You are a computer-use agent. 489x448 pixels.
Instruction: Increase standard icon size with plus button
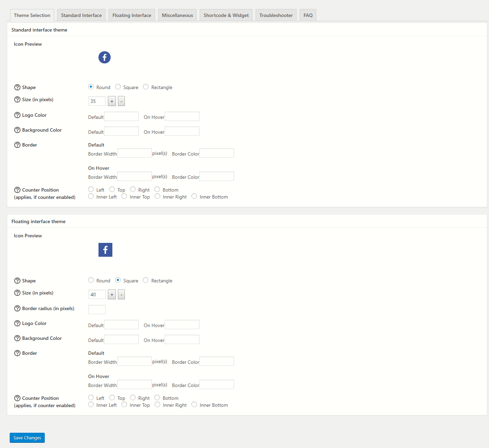tap(112, 101)
